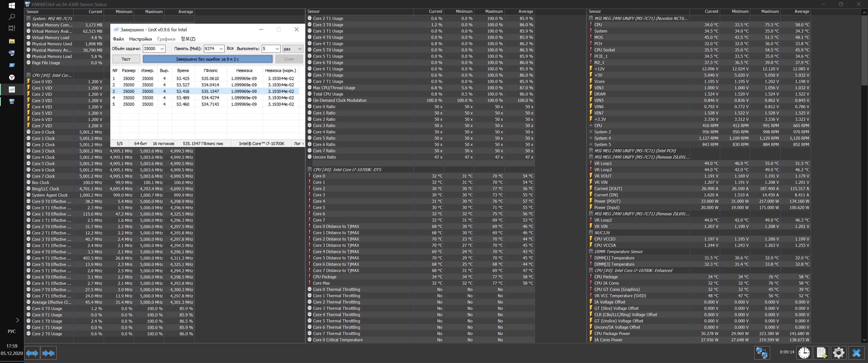The image size is (868, 363).
Task: Open HWiNFO sensor settings gear
Action: click(x=838, y=353)
